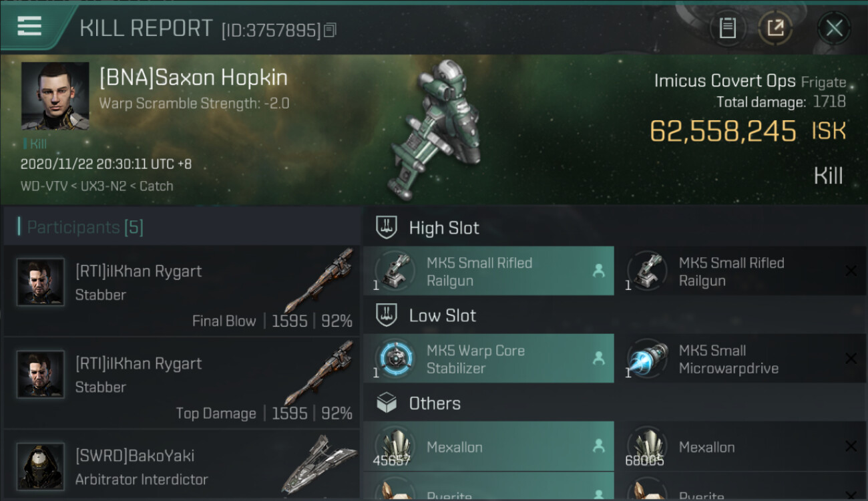Select destroyed MK5 Small Rifled Railgun
The width and height of the screenshot is (868, 501).
(741, 271)
